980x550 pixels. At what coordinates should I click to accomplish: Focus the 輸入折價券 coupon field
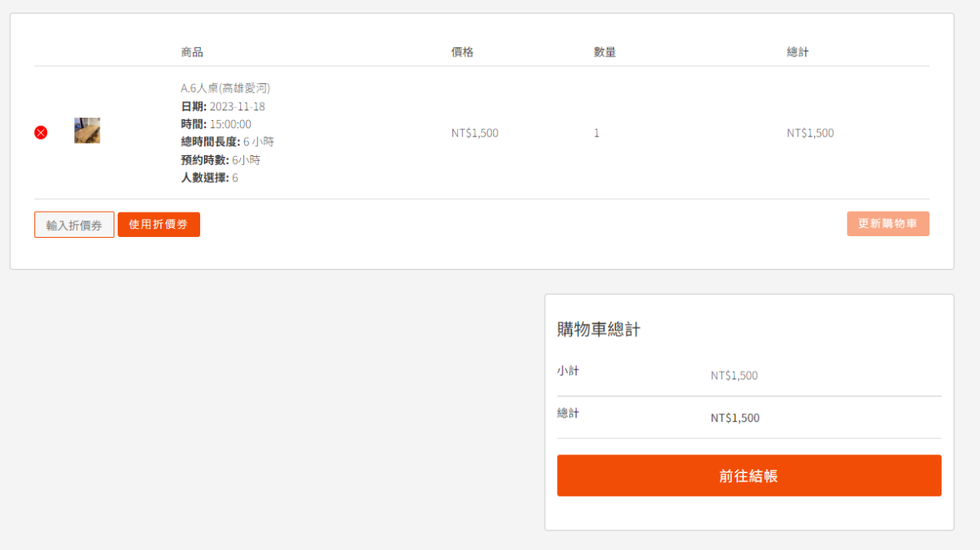tap(74, 225)
